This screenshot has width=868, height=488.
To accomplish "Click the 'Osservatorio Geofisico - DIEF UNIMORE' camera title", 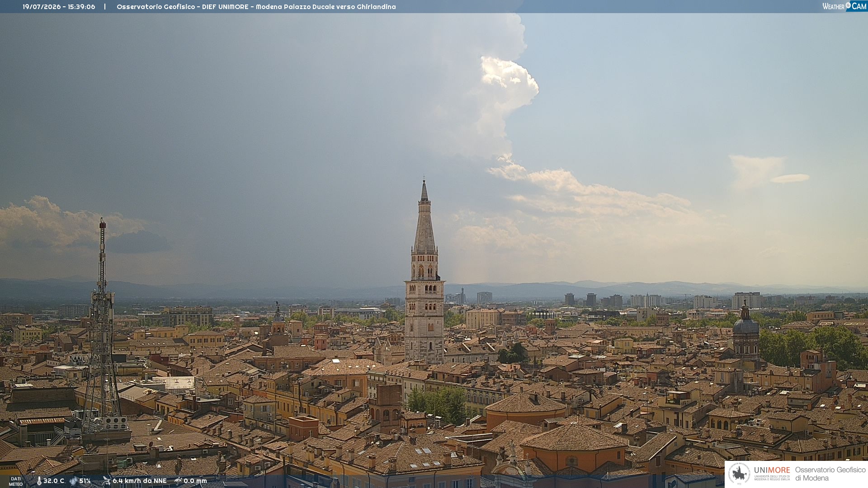I will coord(183,7).
